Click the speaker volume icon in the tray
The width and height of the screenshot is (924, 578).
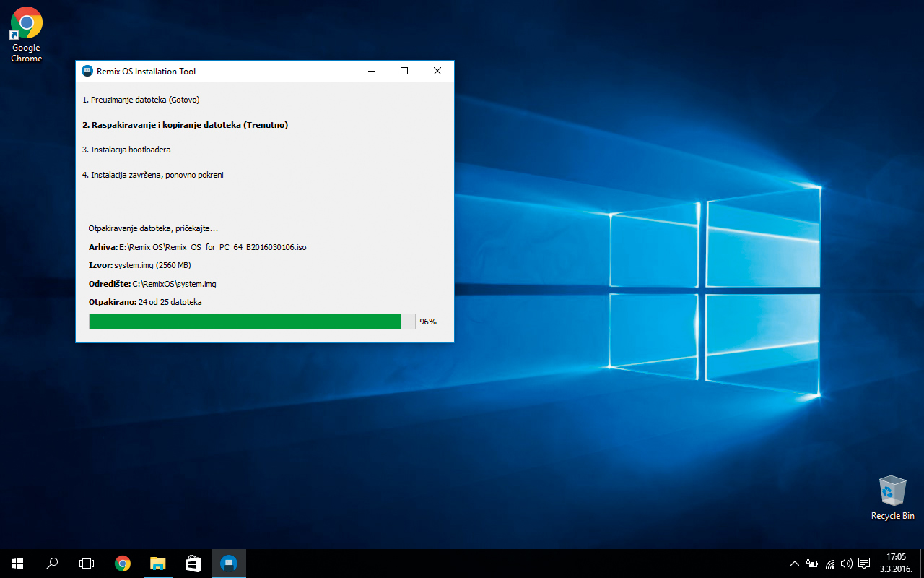846,563
